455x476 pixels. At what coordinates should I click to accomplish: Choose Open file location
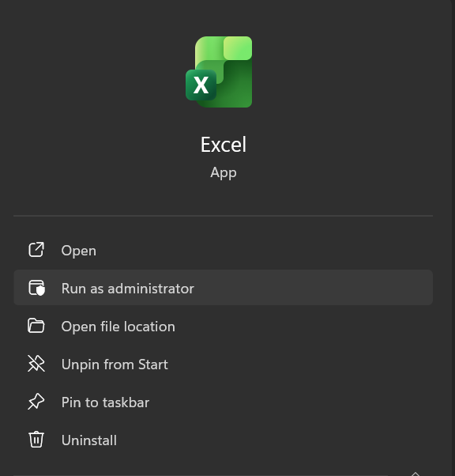pyautogui.click(x=223, y=327)
